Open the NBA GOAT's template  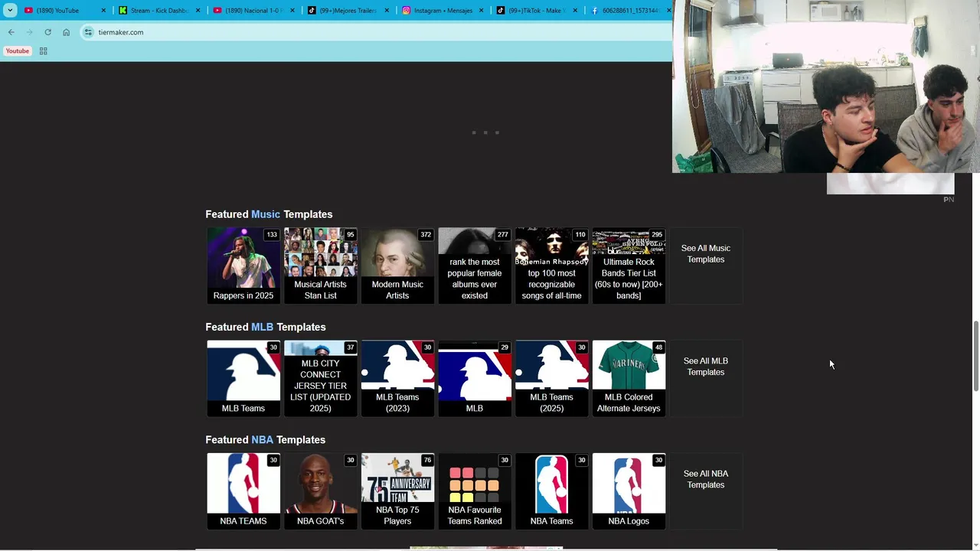point(320,491)
